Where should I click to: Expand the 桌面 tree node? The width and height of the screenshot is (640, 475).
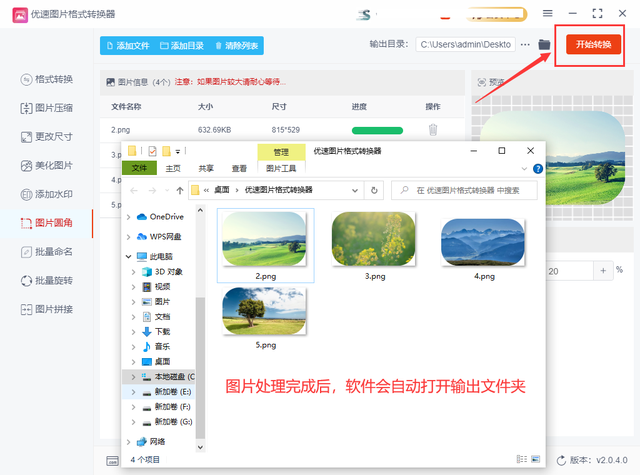coord(133,362)
